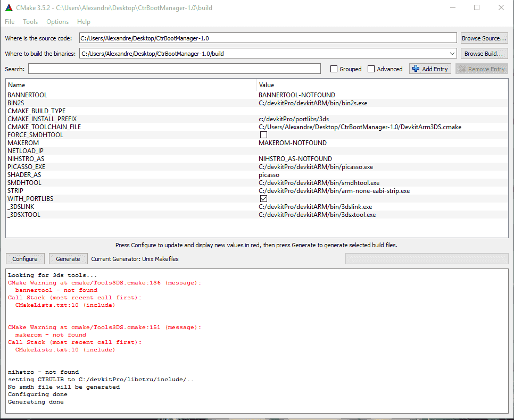Viewport: 514px width, 420px height.
Task: Select the NETLOAD_IP row
Action: pyautogui.click(x=257, y=150)
